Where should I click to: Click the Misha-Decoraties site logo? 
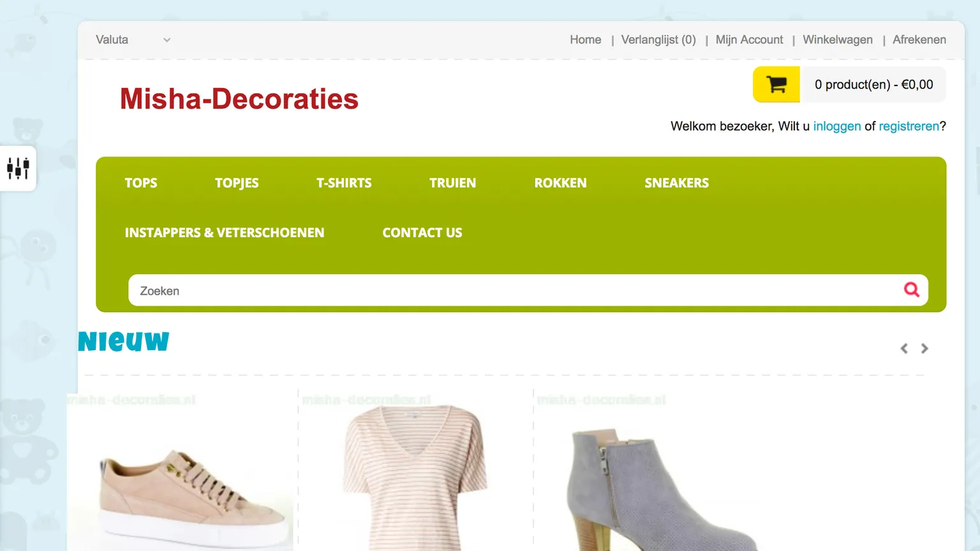[x=239, y=99]
